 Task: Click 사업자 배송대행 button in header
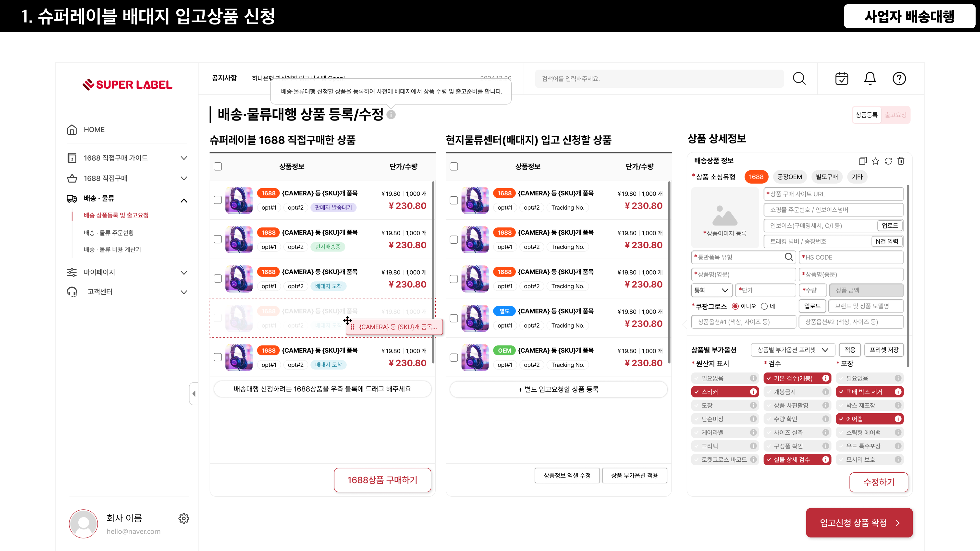(909, 16)
